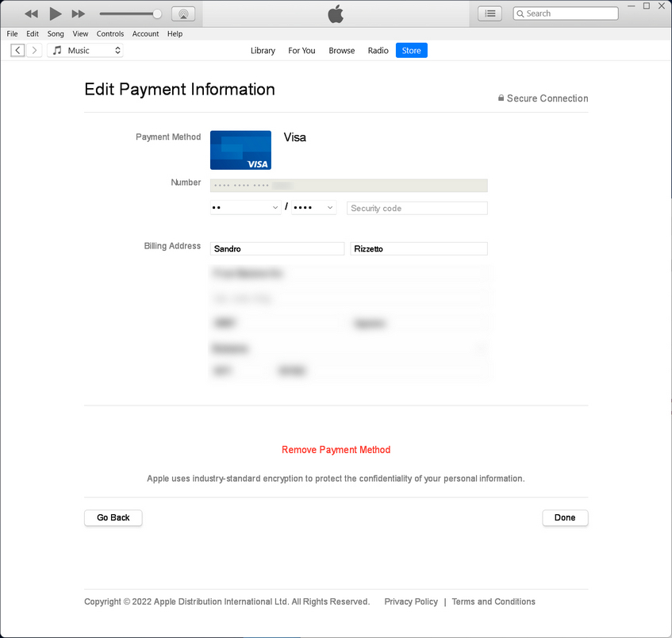Skip forward with the fast-forward button
The height and width of the screenshot is (638, 672).
79,13
